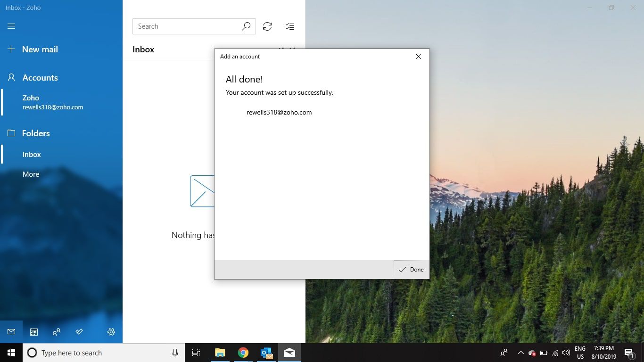Viewport: 644px width, 362px height.
Task: Select the Mail app taskbar icon
Action: tap(289, 353)
